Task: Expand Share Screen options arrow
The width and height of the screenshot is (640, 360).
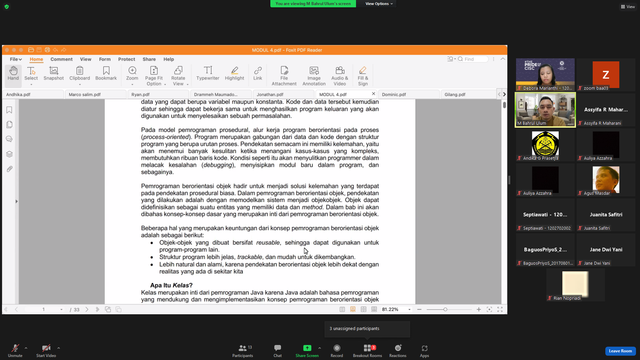Action: tap(319, 348)
